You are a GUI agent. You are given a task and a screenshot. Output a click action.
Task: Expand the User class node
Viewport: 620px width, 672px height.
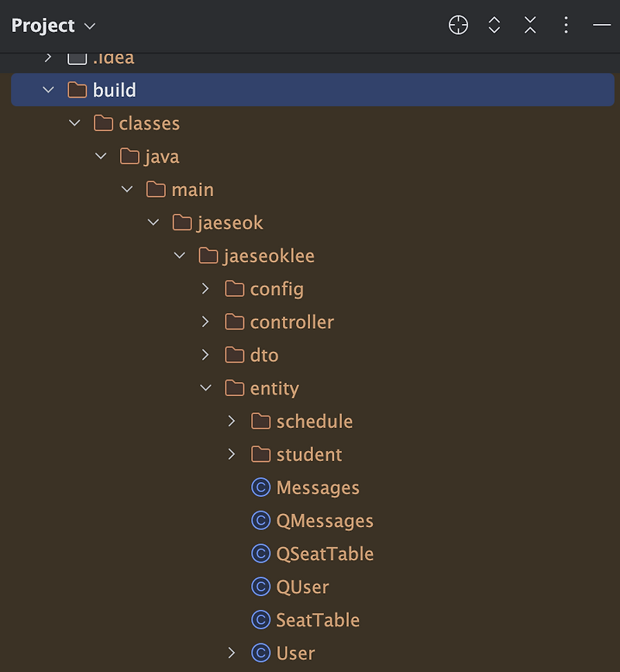pos(232,653)
